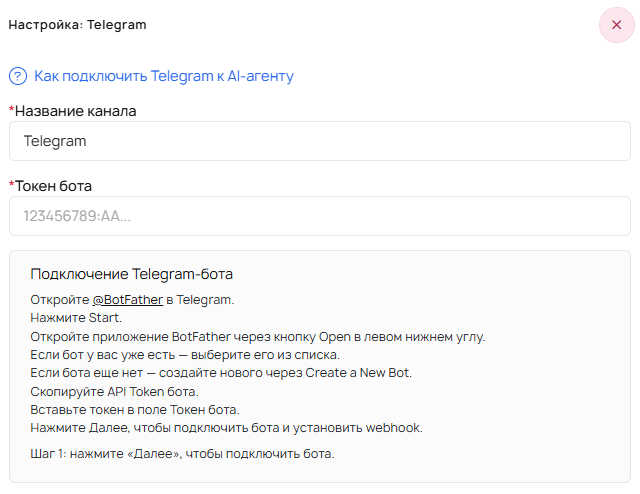Focus the Название канала input field
640x494 pixels.
(x=320, y=141)
